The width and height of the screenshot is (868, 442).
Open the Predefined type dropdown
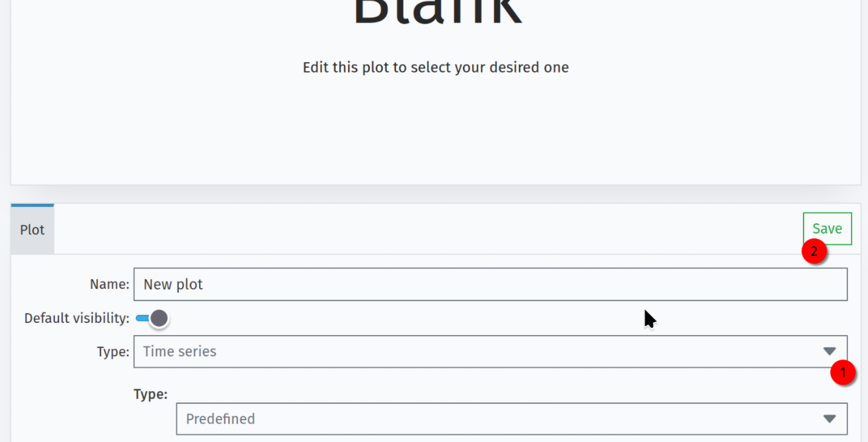(x=512, y=419)
